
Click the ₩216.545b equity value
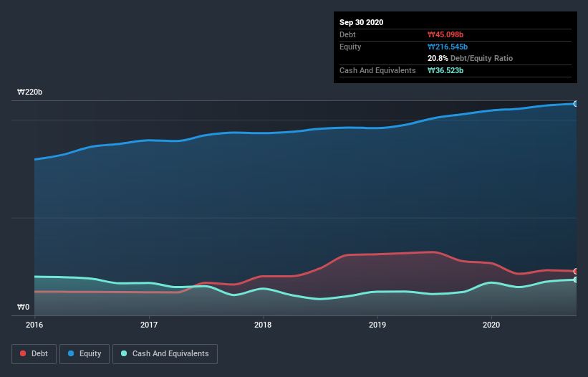tap(448, 47)
